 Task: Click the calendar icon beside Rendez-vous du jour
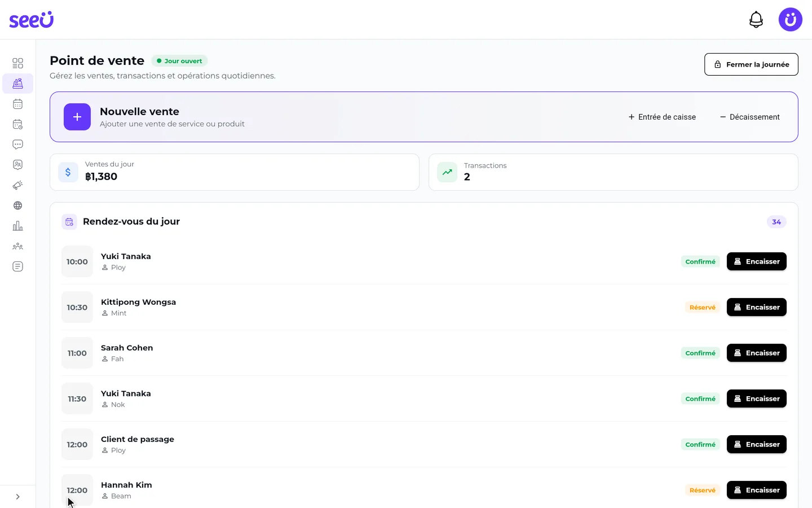[x=69, y=222]
